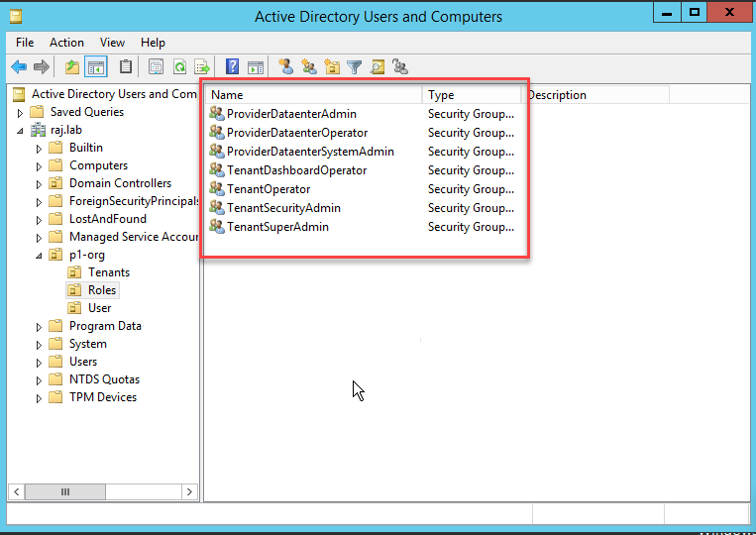Expand the LostAndFound node
This screenshot has width=756, height=535.
click(39, 220)
